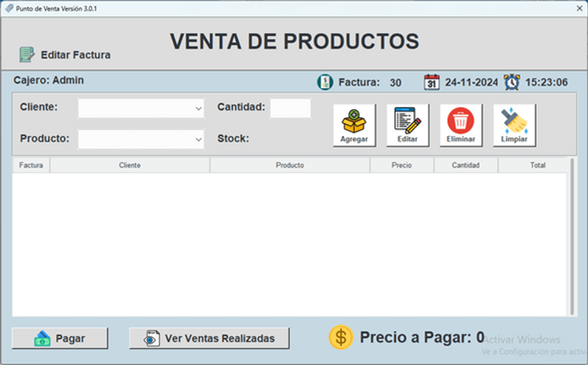Click the calendar date icon

coord(432,82)
